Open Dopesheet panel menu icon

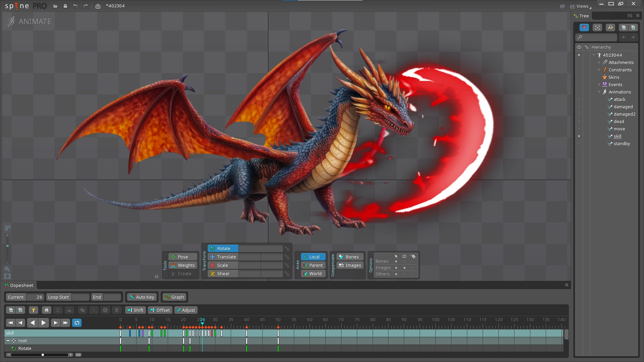click(567, 285)
